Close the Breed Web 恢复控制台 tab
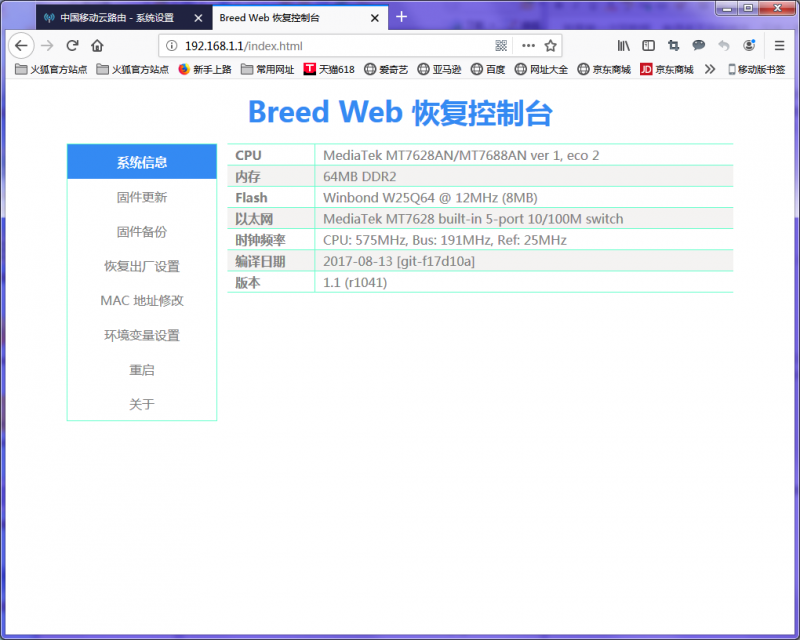 [x=374, y=18]
